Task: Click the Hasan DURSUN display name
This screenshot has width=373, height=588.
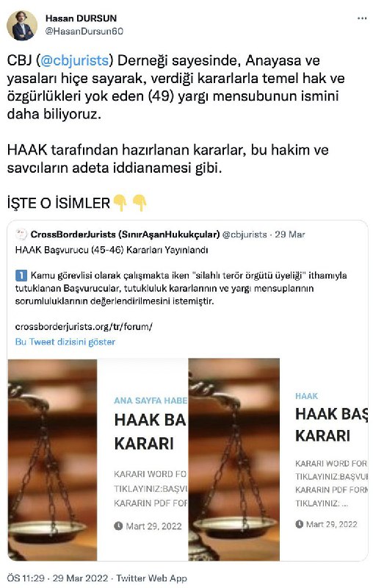Action: (x=81, y=18)
